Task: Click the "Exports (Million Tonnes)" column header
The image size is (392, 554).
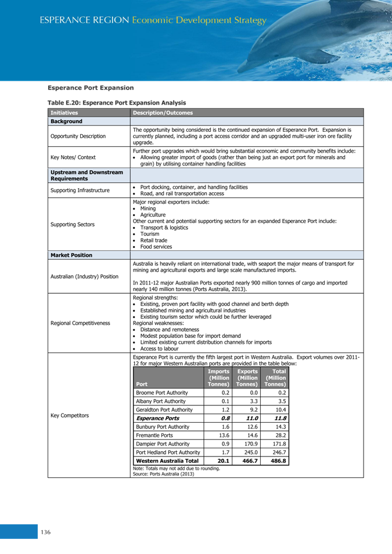Action: coord(246,377)
